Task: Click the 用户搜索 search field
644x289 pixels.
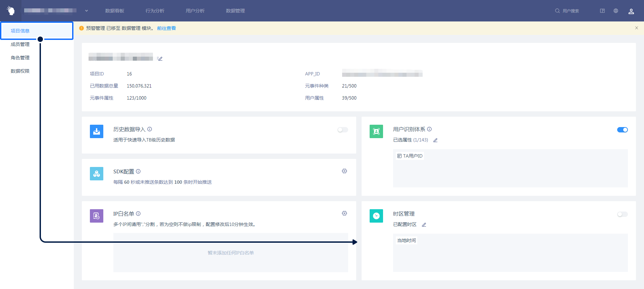Action: pos(570,11)
